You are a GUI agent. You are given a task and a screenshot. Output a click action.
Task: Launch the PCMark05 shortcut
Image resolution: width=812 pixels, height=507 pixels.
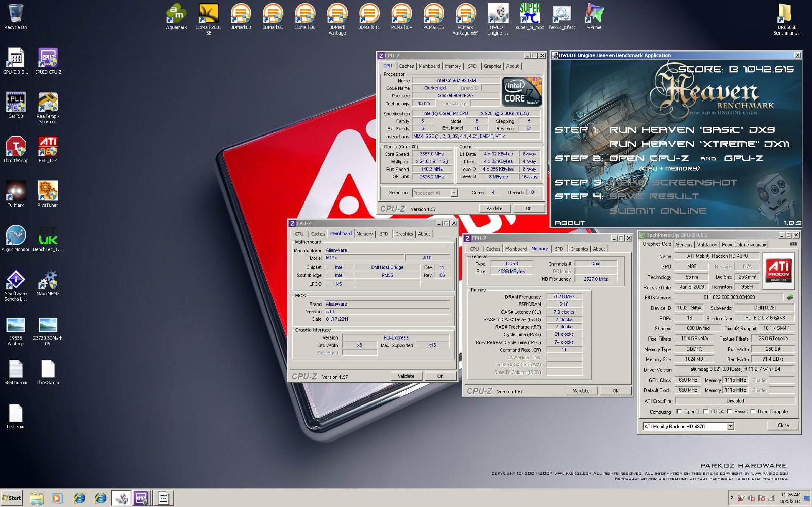433,17
